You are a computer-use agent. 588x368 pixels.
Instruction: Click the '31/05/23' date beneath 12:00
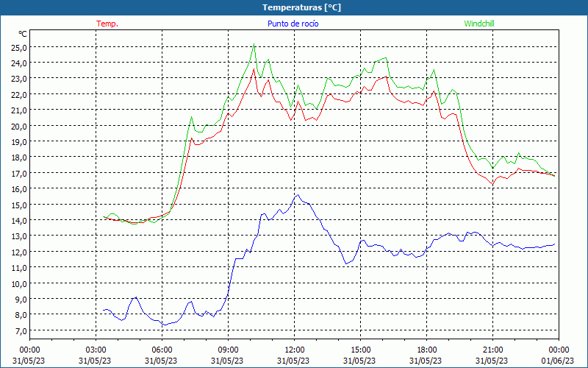click(293, 361)
